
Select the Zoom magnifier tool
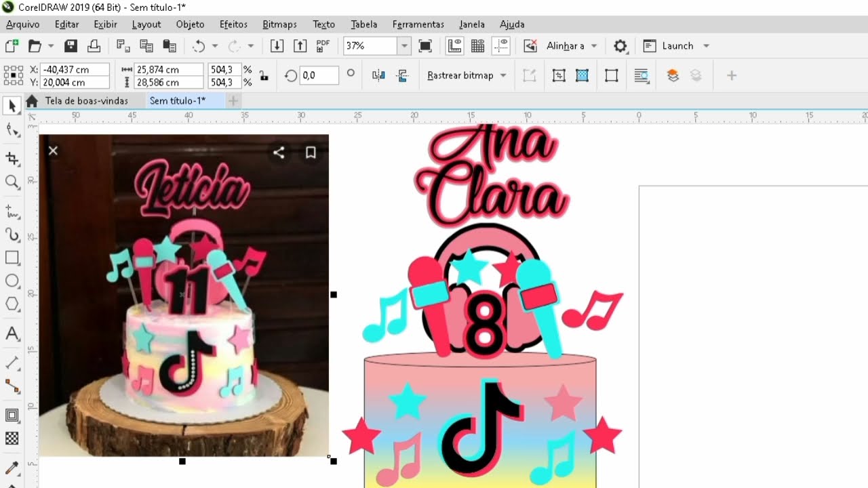pos(12,182)
